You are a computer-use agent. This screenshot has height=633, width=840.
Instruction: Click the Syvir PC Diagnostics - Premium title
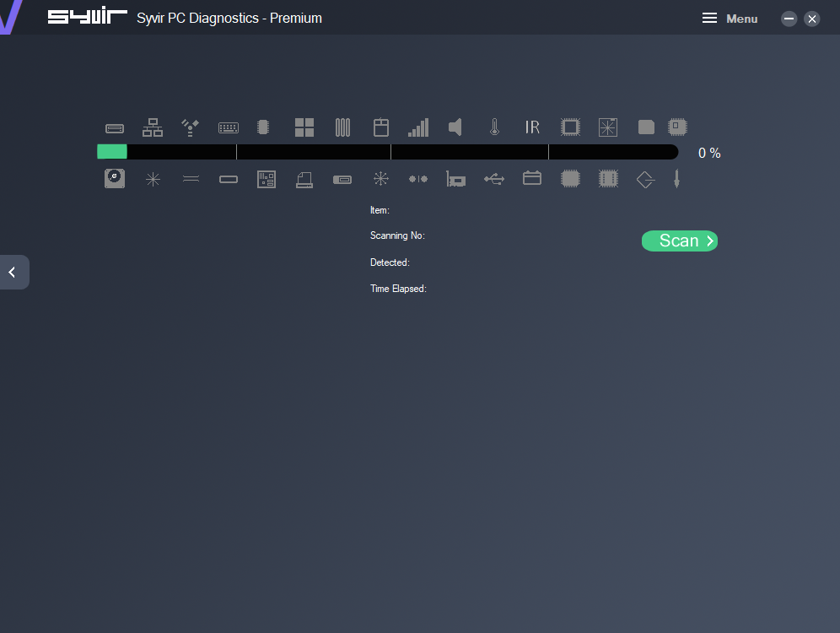point(229,19)
